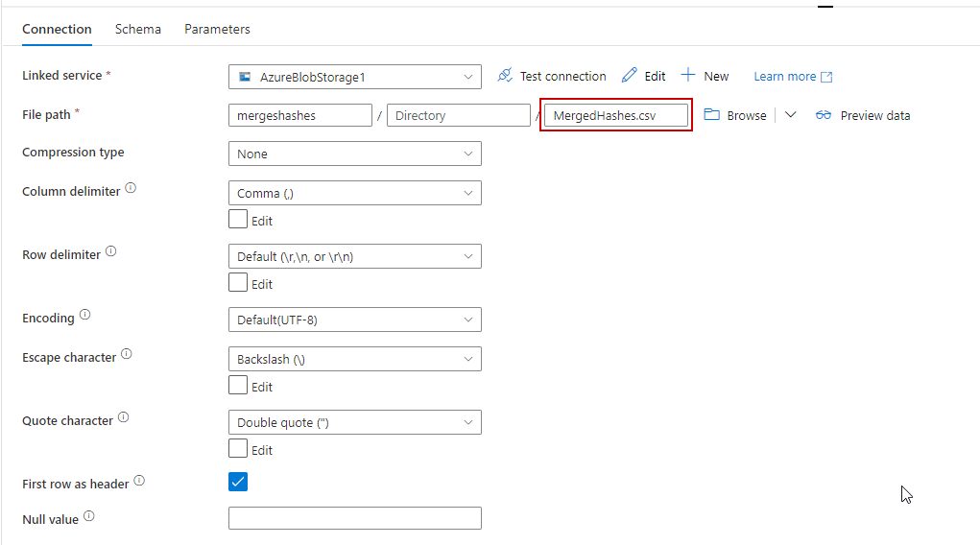Enable Edit checkbox under Column delimiter
Screen dimensions: 980x545
click(x=238, y=220)
